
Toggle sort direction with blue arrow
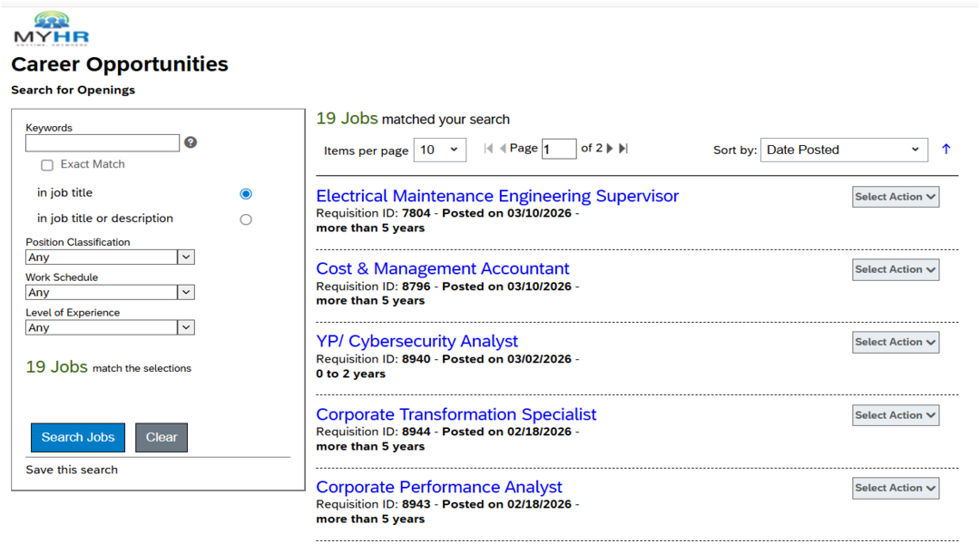pyautogui.click(x=946, y=150)
